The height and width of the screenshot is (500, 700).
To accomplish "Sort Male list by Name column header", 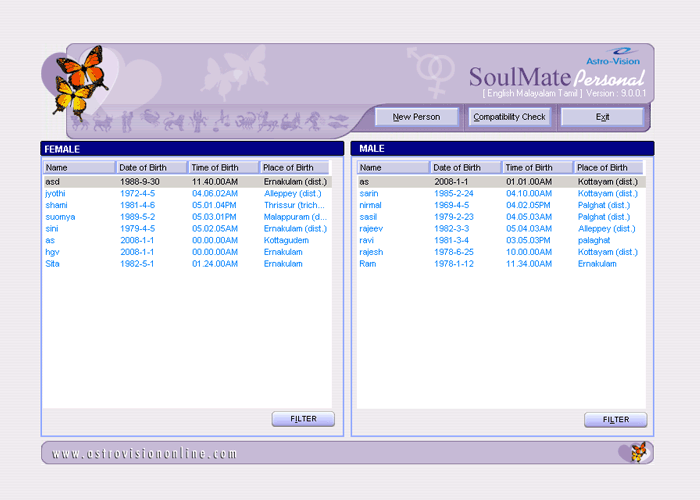I will point(393,167).
